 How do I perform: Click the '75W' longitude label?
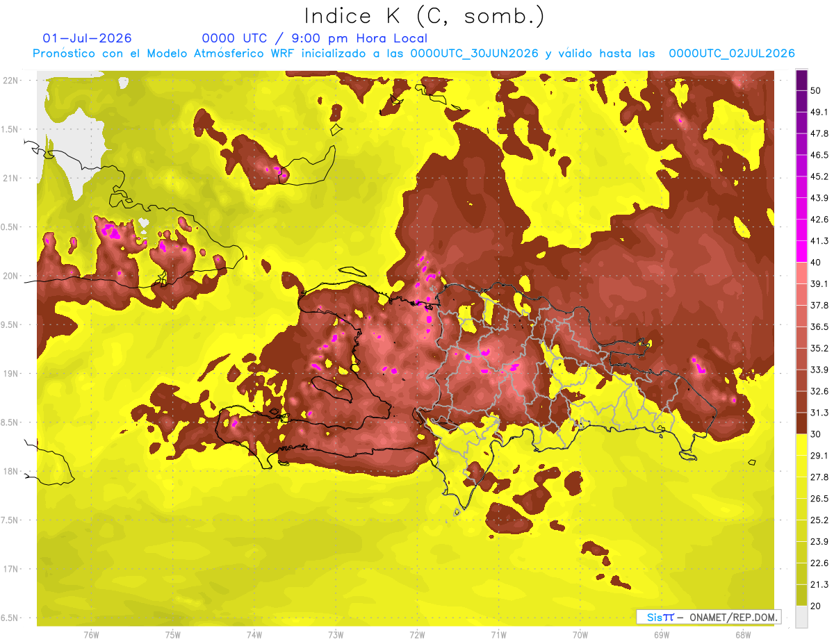173,635
